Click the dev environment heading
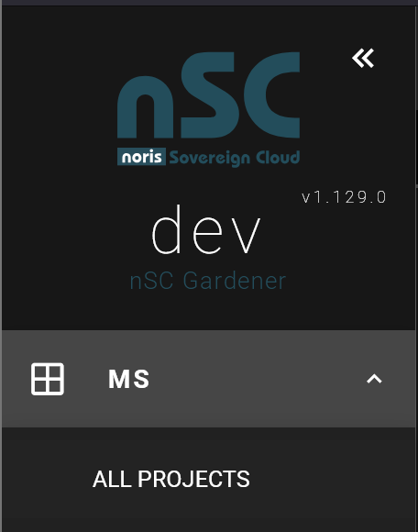This screenshot has height=532, width=418. (206, 229)
